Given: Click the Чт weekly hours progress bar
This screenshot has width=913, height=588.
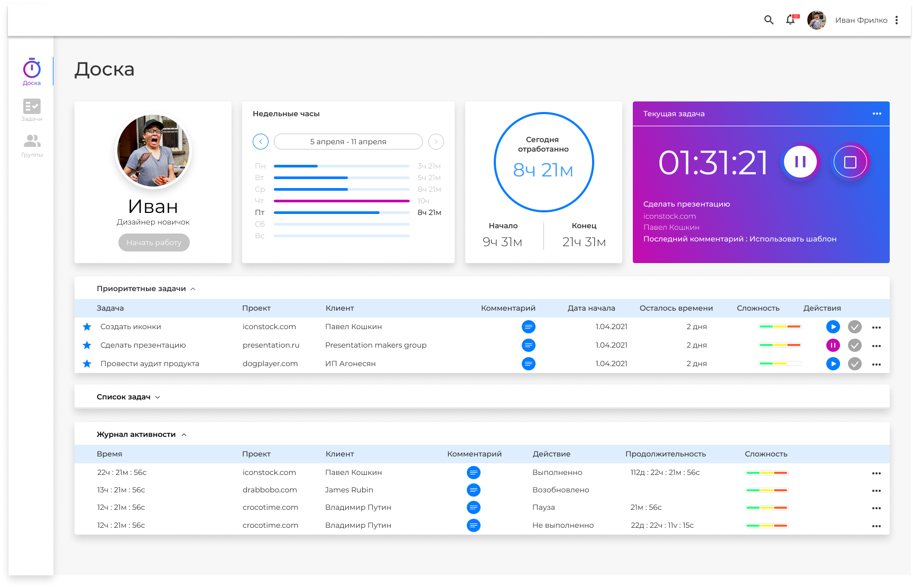Looking at the screenshot, I should 342,201.
